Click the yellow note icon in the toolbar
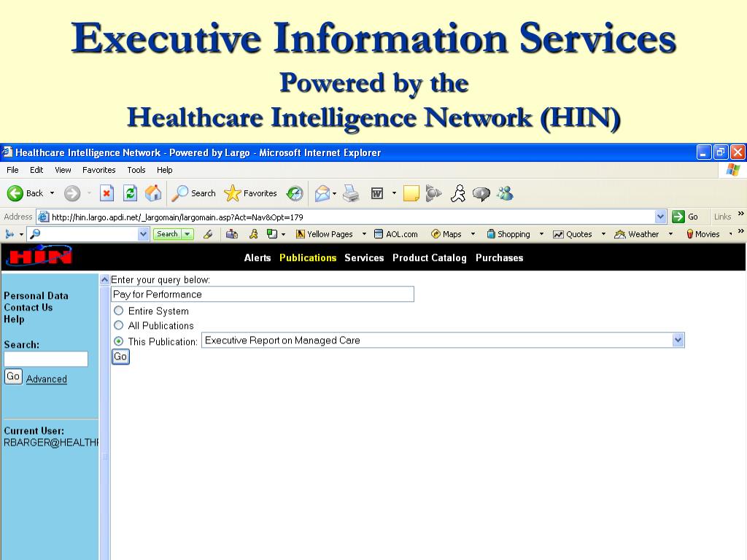The height and width of the screenshot is (560, 747). click(x=411, y=193)
